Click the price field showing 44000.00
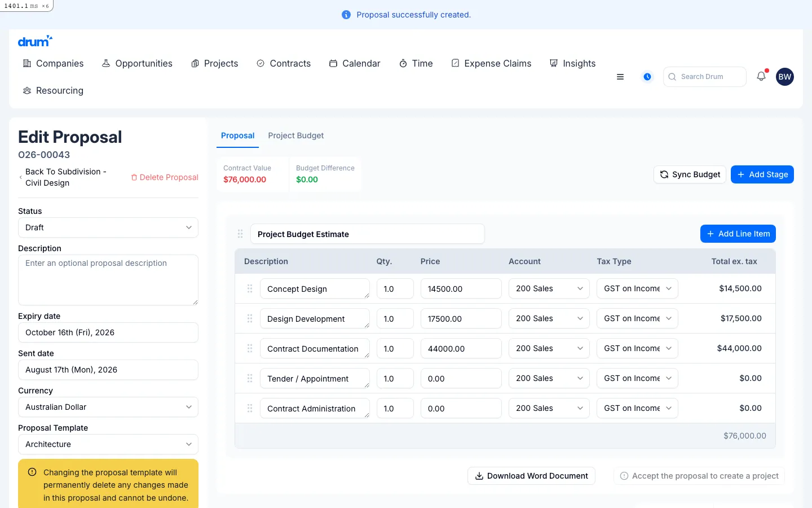The image size is (812, 508). [461, 348]
